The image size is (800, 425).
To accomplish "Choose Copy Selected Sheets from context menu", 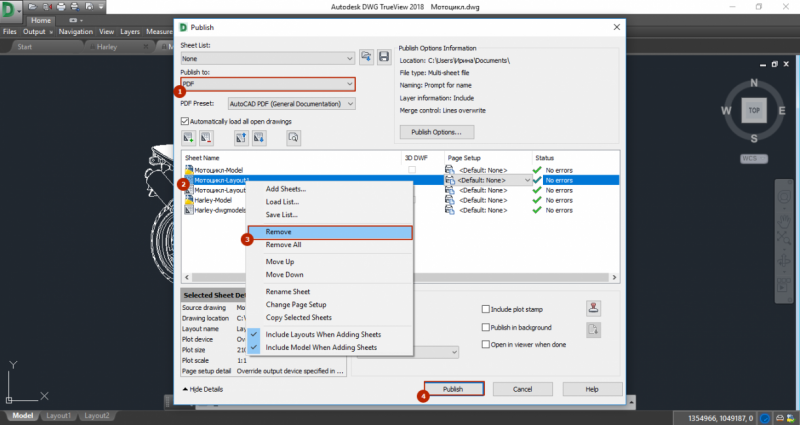I will click(x=298, y=317).
